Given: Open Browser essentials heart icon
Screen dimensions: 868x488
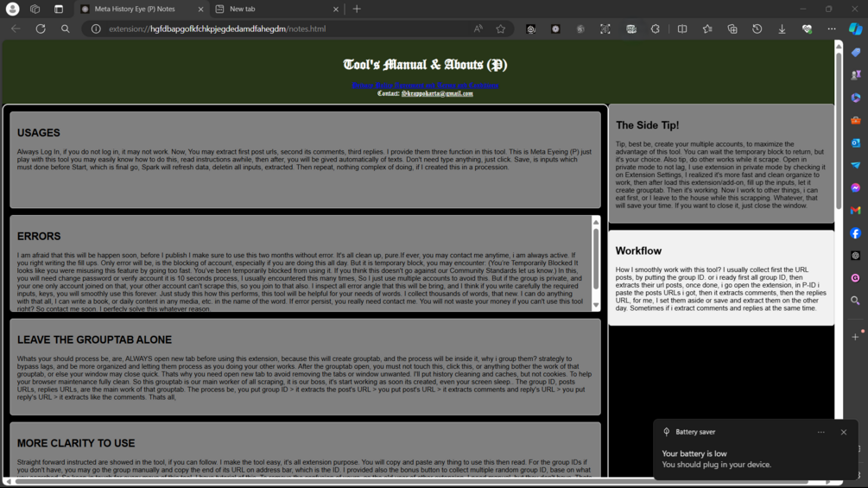Looking at the screenshot, I should coord(807,29).
